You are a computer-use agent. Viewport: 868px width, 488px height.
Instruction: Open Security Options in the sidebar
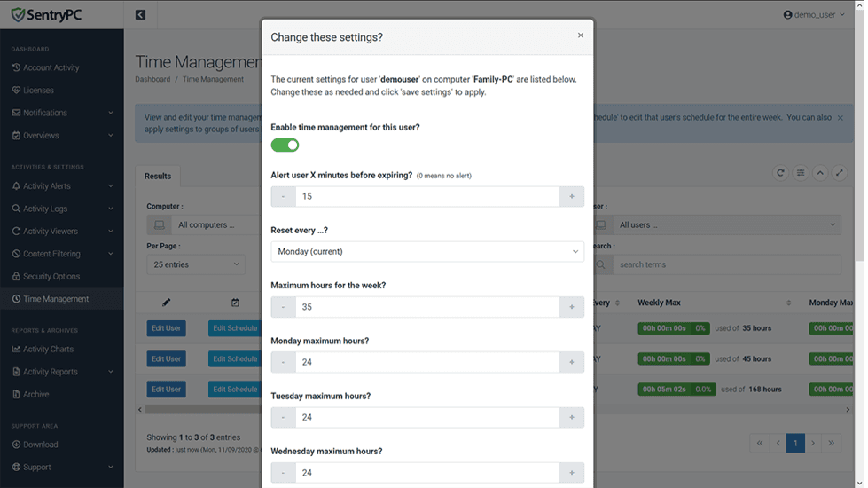[51, 277]
